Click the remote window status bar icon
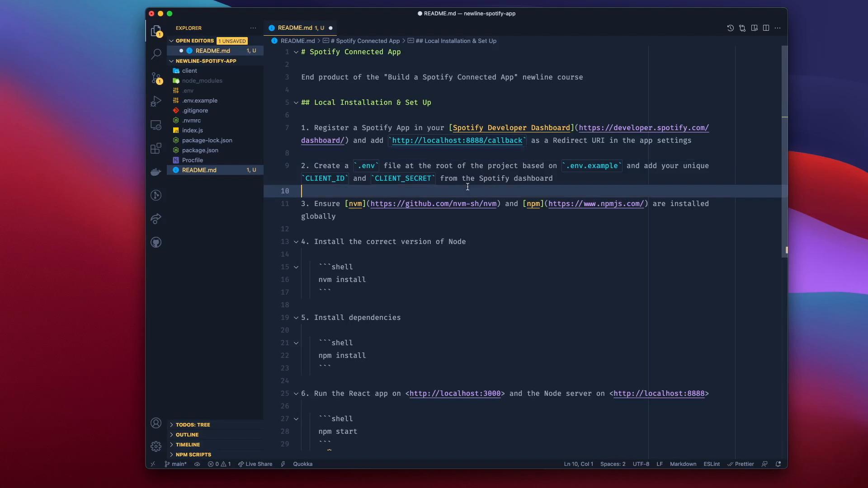 pyautogui.click(x=153, y=464)
